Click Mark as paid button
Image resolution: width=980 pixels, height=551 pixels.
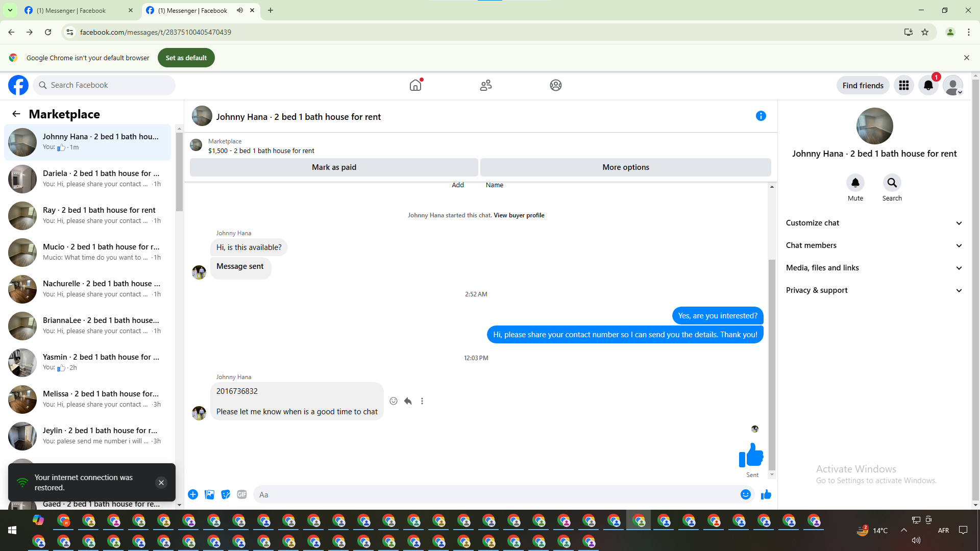point(334,167)
